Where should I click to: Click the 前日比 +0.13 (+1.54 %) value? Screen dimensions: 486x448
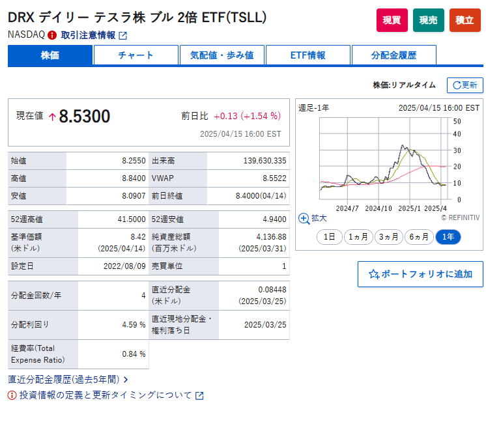[247, 116]
